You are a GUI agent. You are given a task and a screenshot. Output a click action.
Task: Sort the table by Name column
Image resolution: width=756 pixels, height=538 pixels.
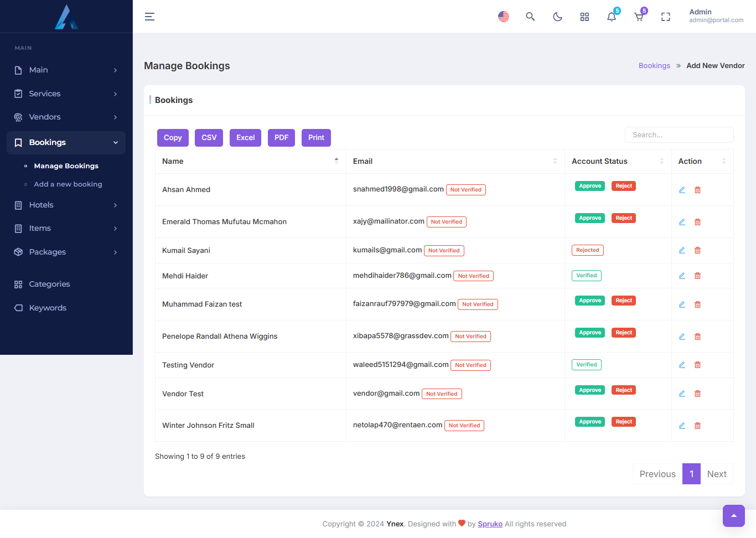point(250,161)
